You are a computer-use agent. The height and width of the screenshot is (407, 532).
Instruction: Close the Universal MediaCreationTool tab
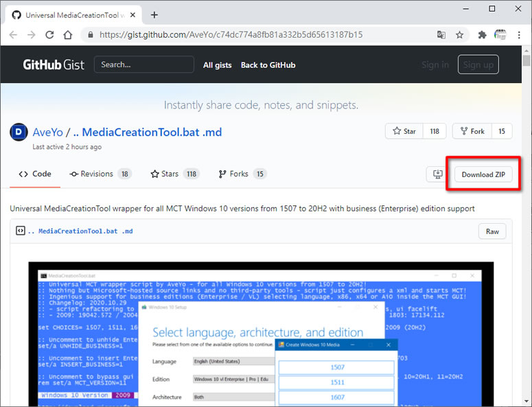click(132, 15)
